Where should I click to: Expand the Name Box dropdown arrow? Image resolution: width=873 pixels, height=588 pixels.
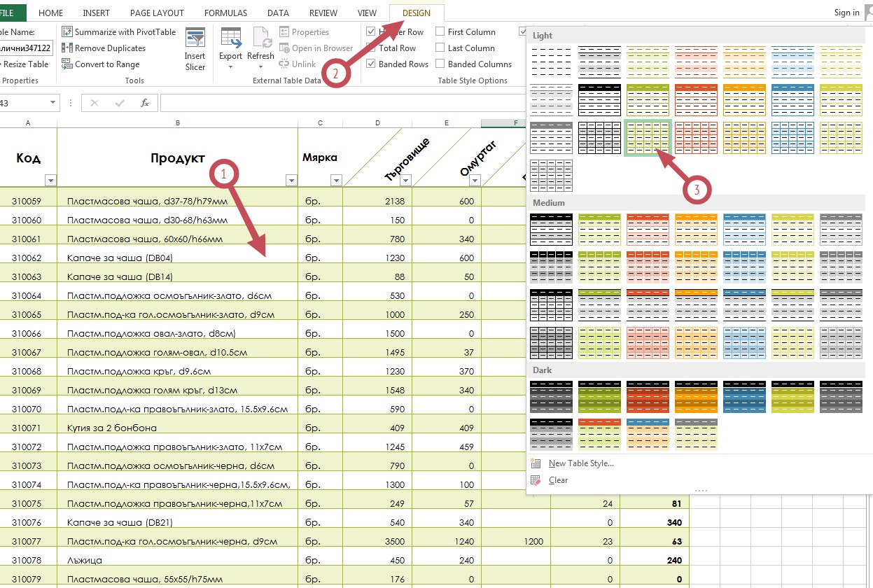coord(53,103)
